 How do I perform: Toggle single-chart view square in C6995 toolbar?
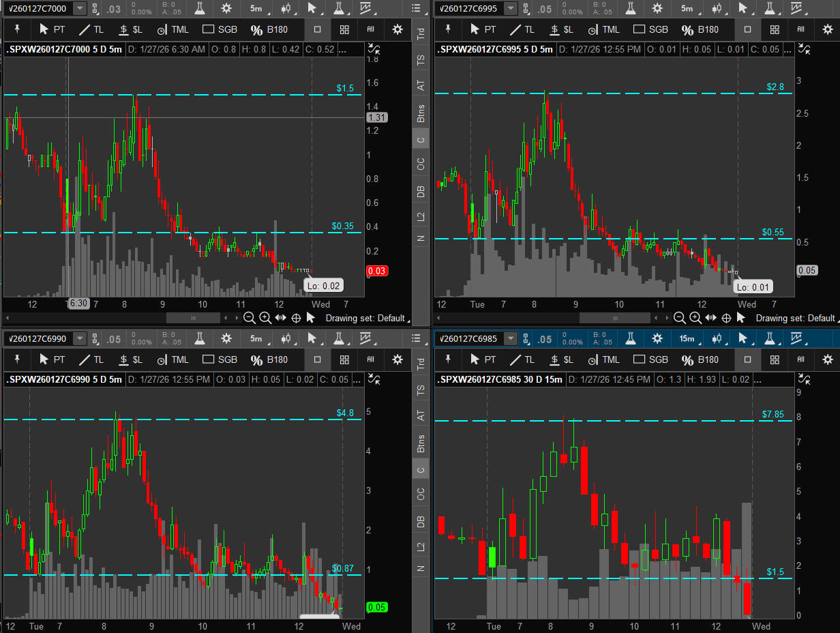click(x=748, y=30)
